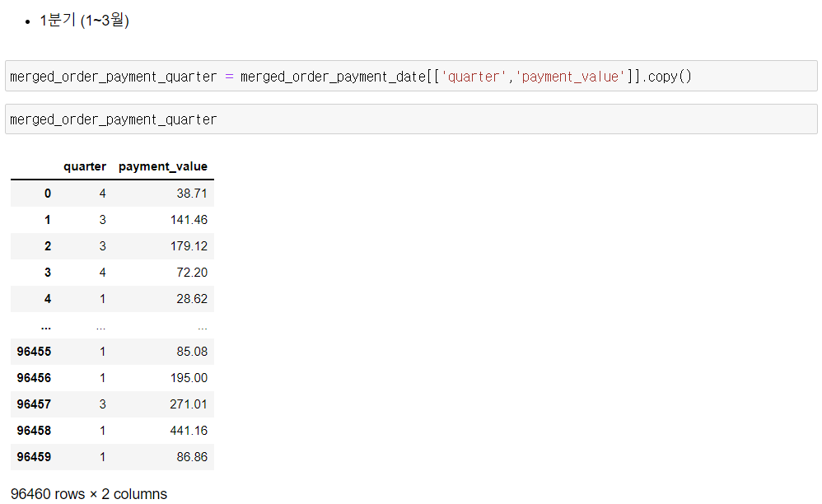Viewport: 822px width, 504px height.
Task: Click payment value 271.01
Action: 189,404
